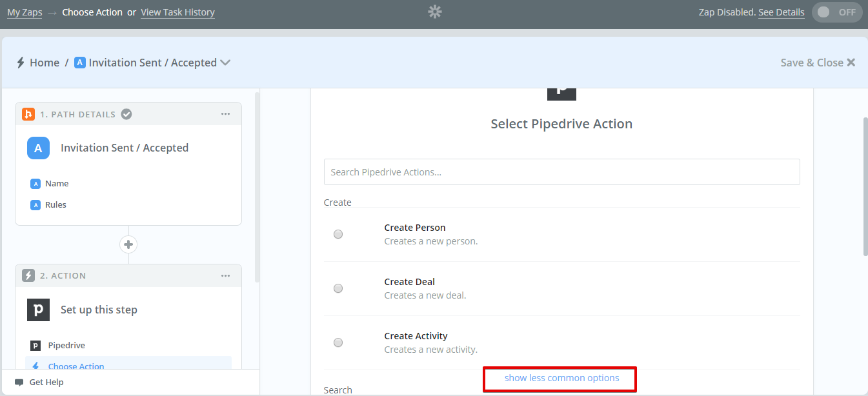This screenshot has width=868, height=396.
Task: Click the Creates a new person description
Action: pos(431,241)
